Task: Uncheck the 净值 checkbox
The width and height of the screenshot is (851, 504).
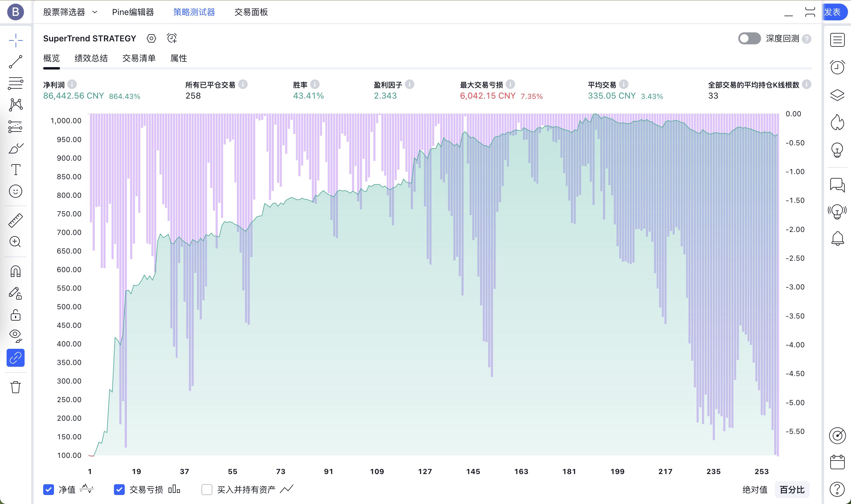Action: click(x=49, y=489)
